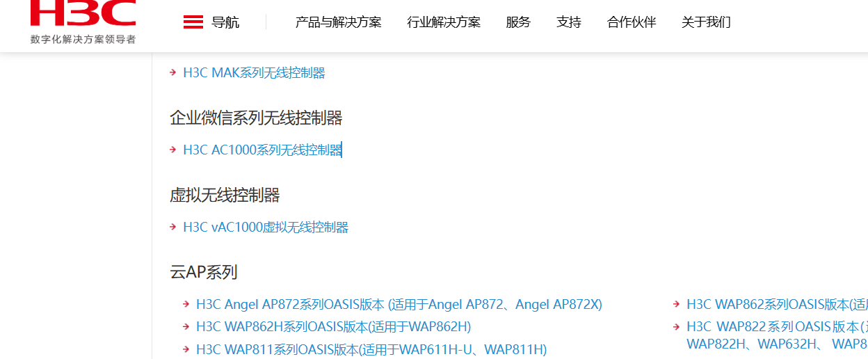Open H3C WAP822系列OASIS版本 link
Screen dimensions: 868x359
point(777,335)
